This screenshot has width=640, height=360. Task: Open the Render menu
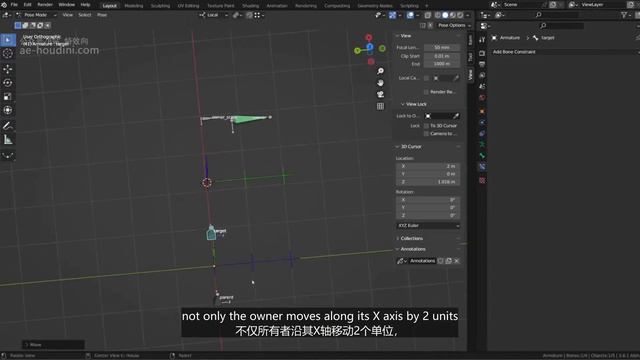[45, 5]
